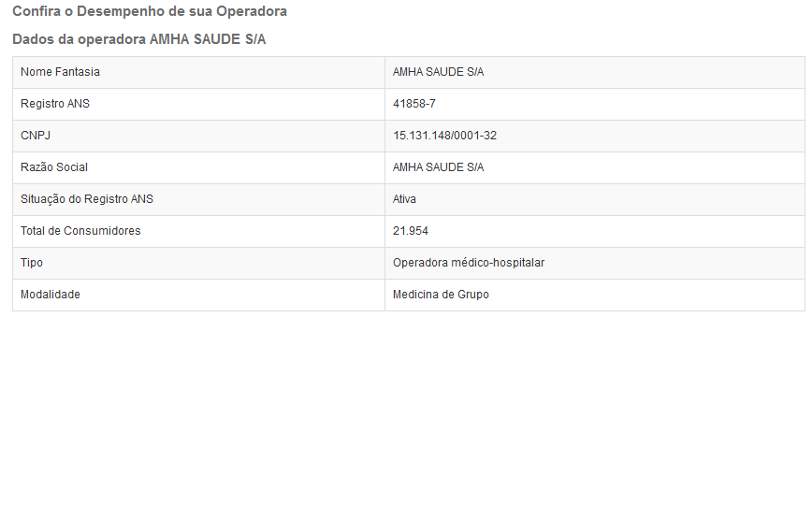This screenshot has width=812, height=505.
Task: Click the status value 'Ativa'
Action: coord(404,199)
